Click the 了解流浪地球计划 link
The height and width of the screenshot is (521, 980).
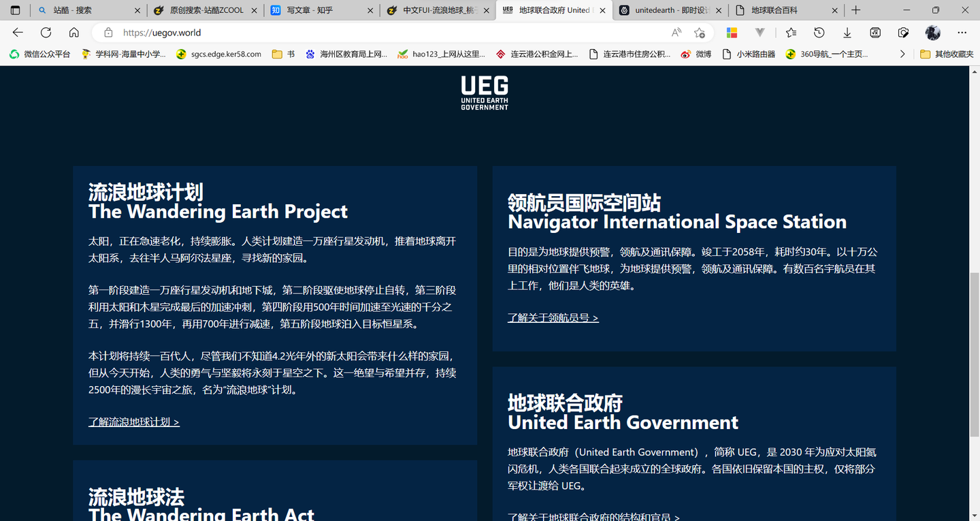tap(134, 422)
